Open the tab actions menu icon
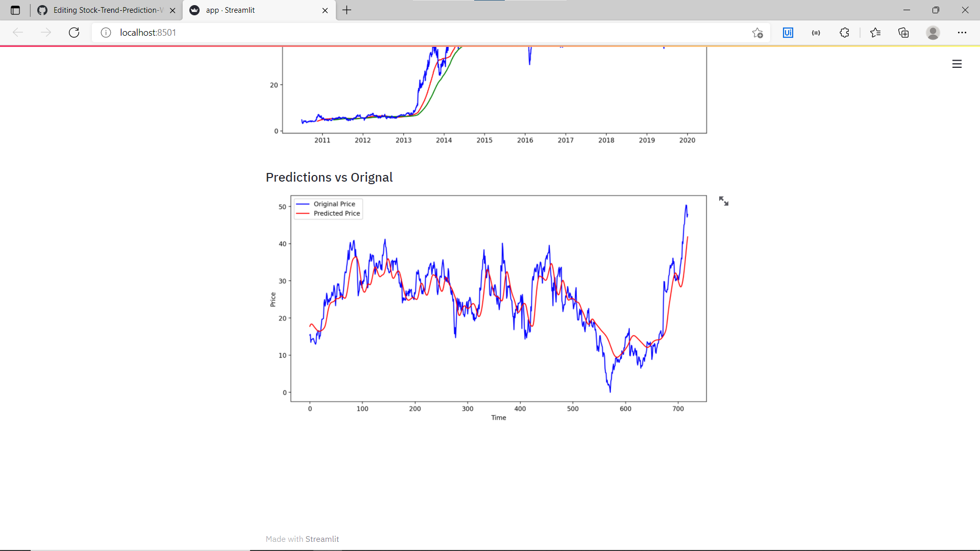This screenshot has height=551, width=980. [15, 10]
